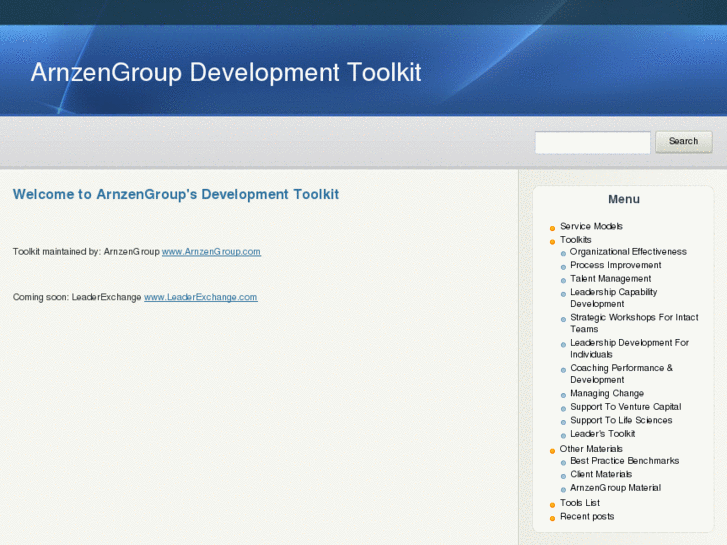Select Leadership Capability Development in the menu

[x=613, y=298]
